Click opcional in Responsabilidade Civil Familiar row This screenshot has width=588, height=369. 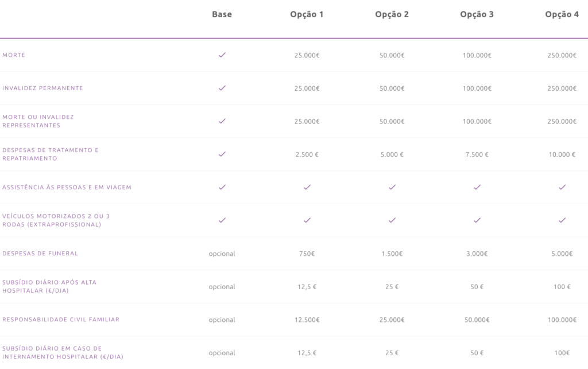(x=222, y=320)
